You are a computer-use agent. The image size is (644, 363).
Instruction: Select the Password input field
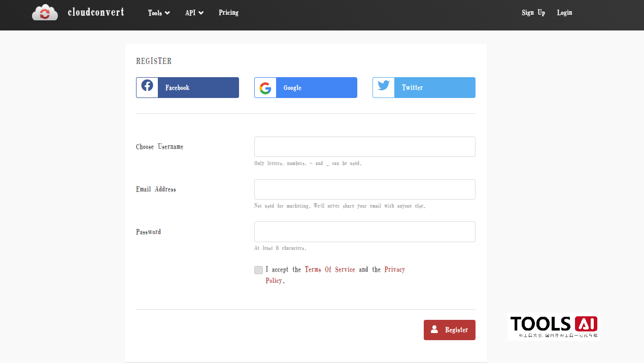coord(364,232)
